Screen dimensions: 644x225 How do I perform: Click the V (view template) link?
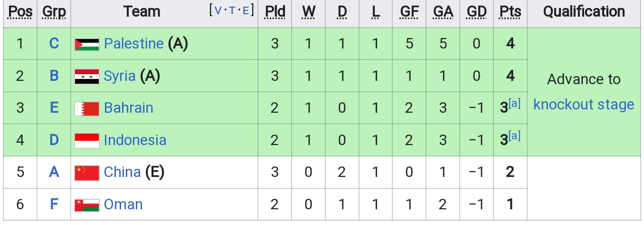(x=218, y=11)
